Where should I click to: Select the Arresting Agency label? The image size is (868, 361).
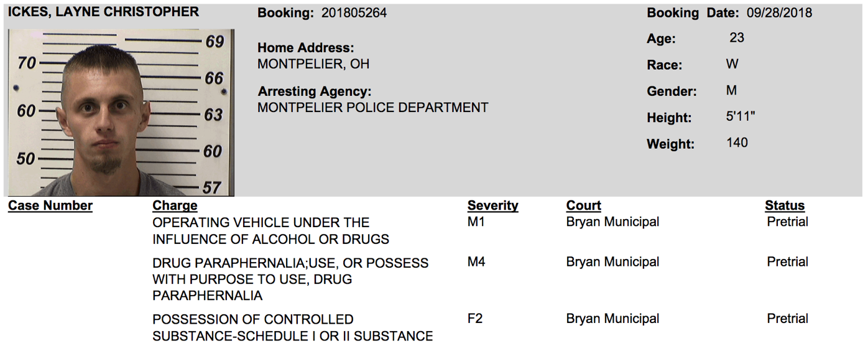(x=315, y=92)
